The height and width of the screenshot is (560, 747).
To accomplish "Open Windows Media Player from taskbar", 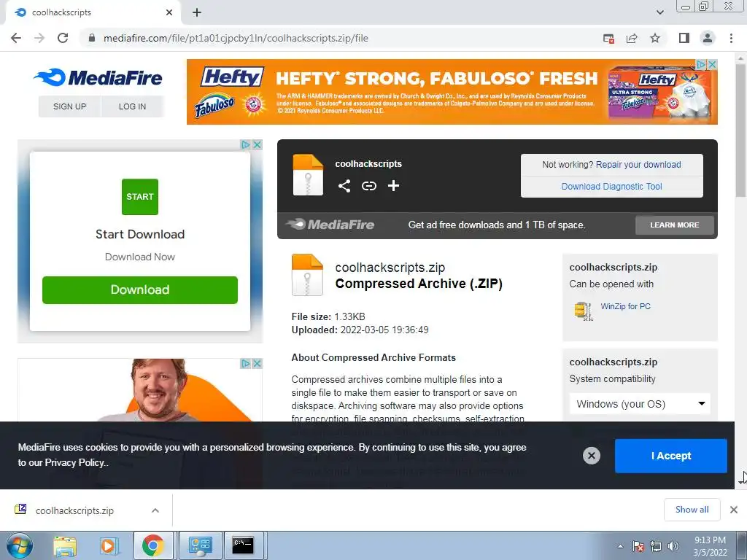I will tap(109, 545).
